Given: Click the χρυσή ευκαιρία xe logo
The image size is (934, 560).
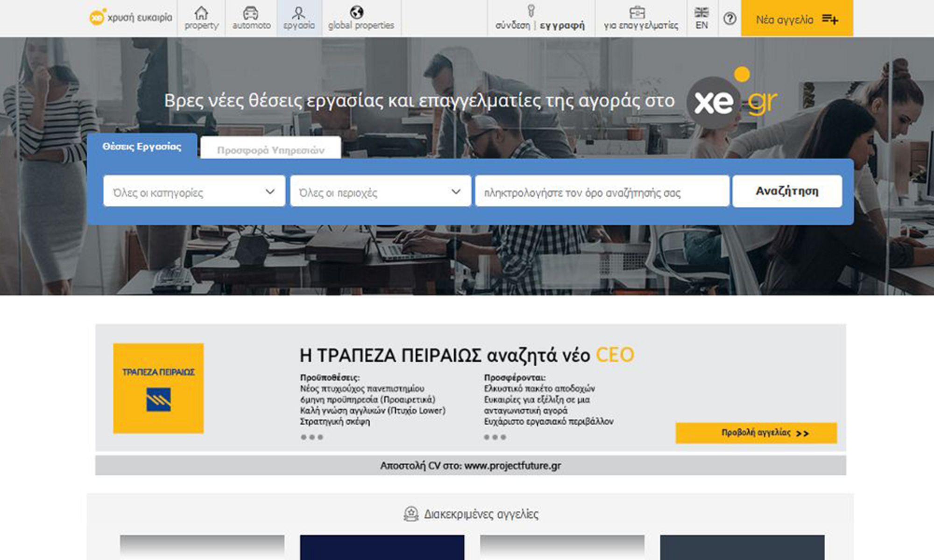Looking at the screenshot, I should (x=131, y=18).
